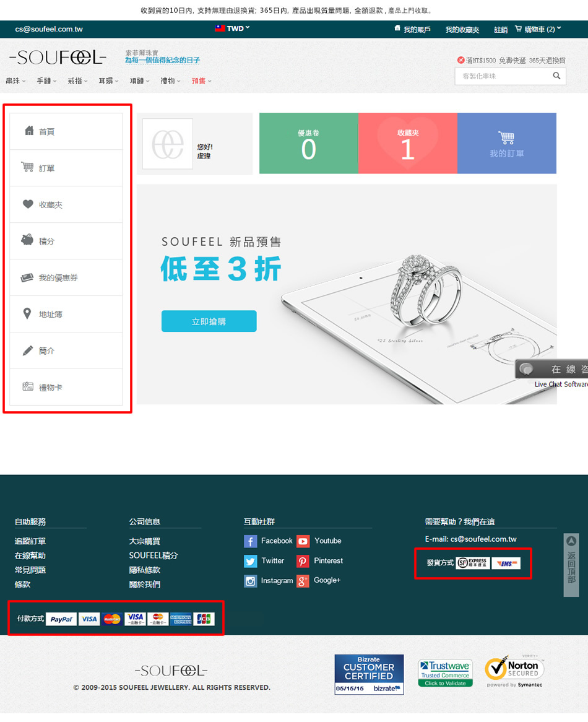Click the green 優惠卷 tile

309,143
